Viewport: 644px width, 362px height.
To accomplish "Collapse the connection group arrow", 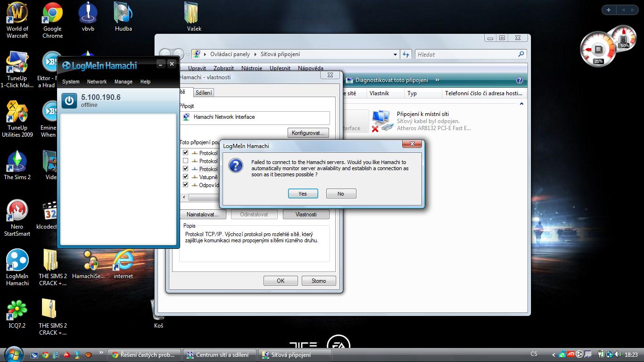I will (521, 104).
